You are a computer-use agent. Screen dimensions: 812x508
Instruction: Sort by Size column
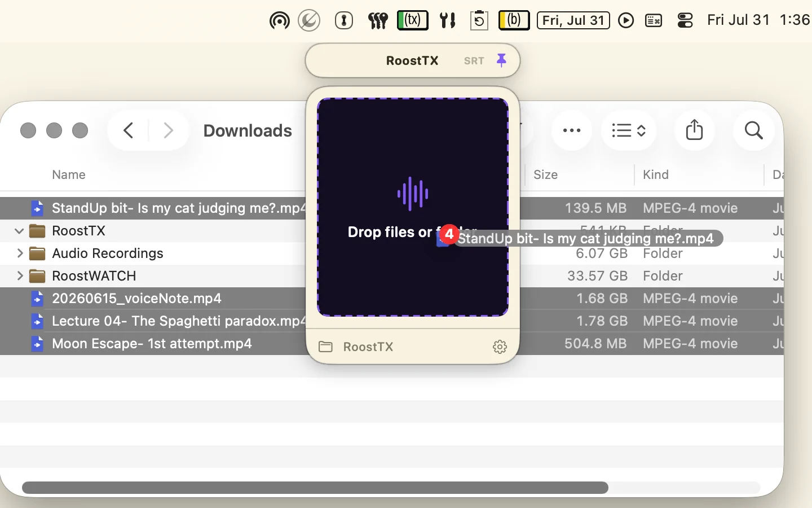coord(546,175)
